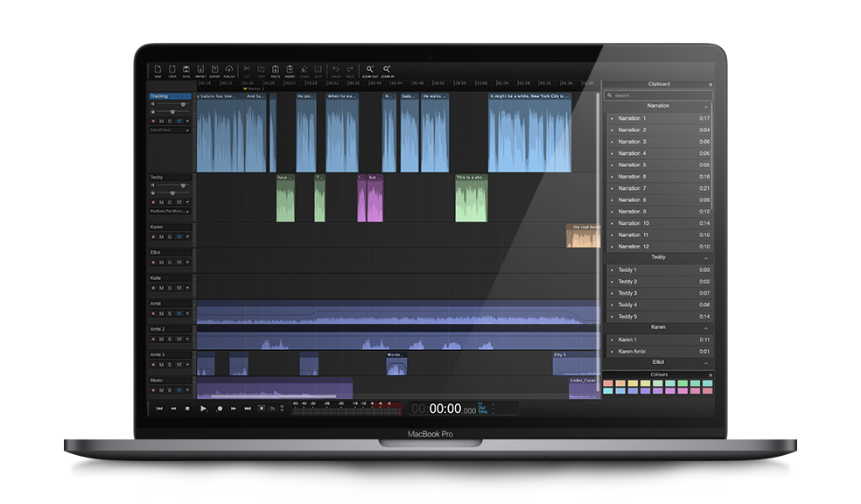Image resolution: width=861 pixels, height=504 pixels.
Task: Collapse the Narration clipboard group
Action: (705, 106)
